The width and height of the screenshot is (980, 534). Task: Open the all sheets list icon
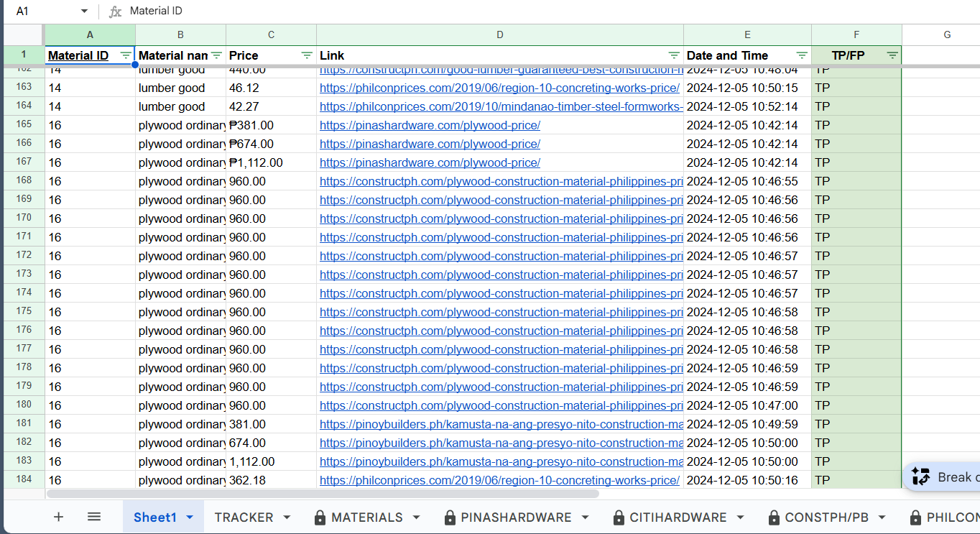(94, 517)
